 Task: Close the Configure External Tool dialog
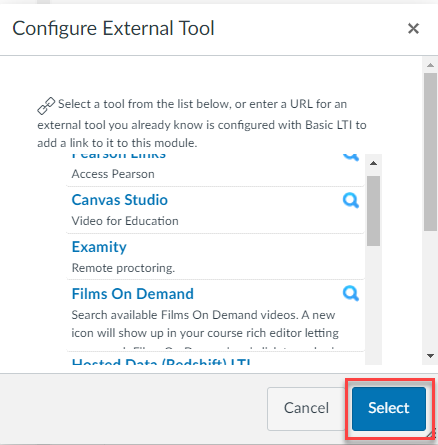(x=413, y=28)
